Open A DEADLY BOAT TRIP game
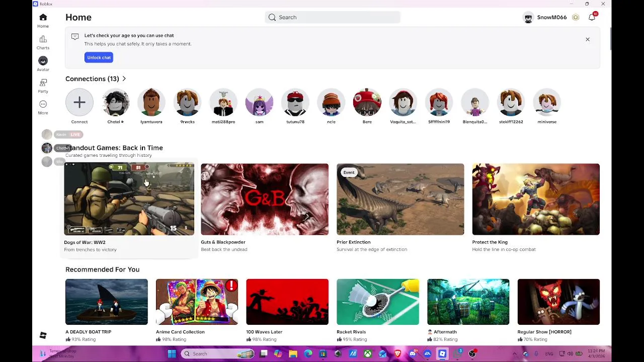Viewport: 644px width, 362px height. click(107, 302)
